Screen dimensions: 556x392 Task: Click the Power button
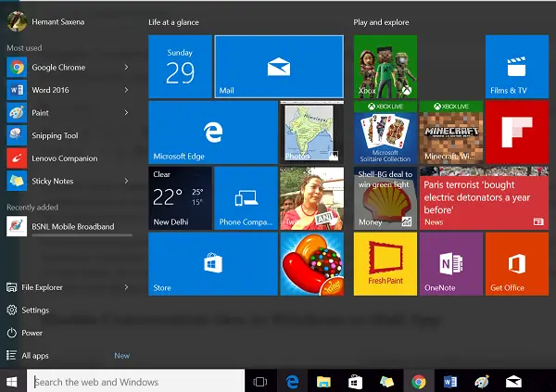[x=32, y=333]
